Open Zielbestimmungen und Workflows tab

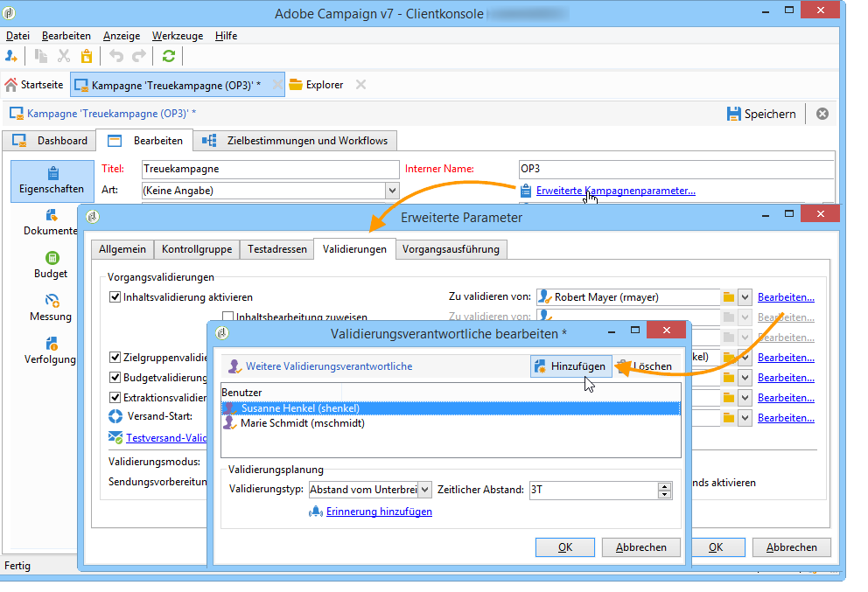click(x=295, y=141)
